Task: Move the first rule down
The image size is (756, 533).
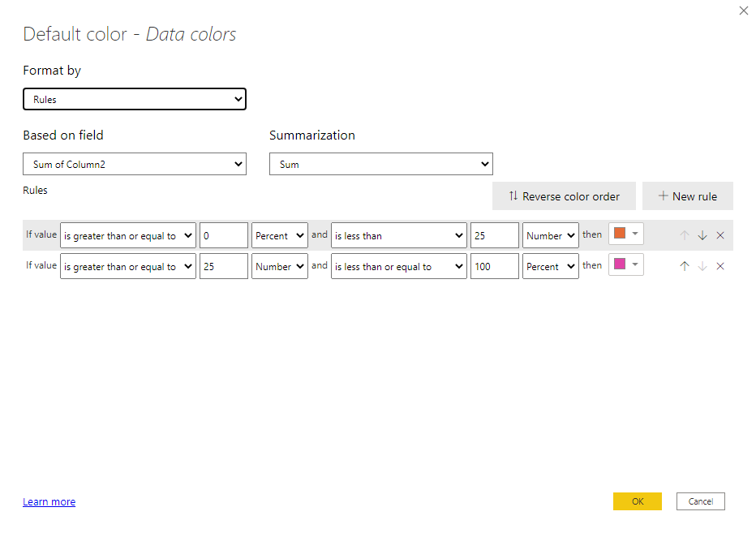Action: click(702, 235)
